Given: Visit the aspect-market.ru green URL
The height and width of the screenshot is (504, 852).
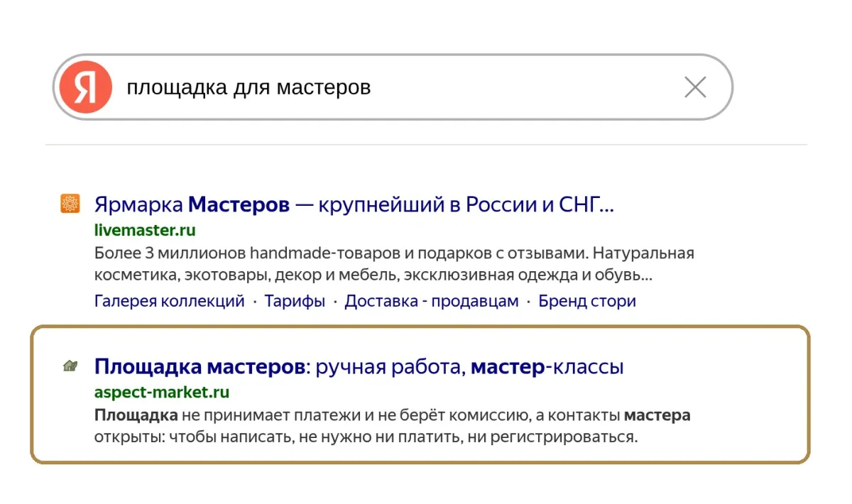Looking at the screenshot, I should [162, 392].
